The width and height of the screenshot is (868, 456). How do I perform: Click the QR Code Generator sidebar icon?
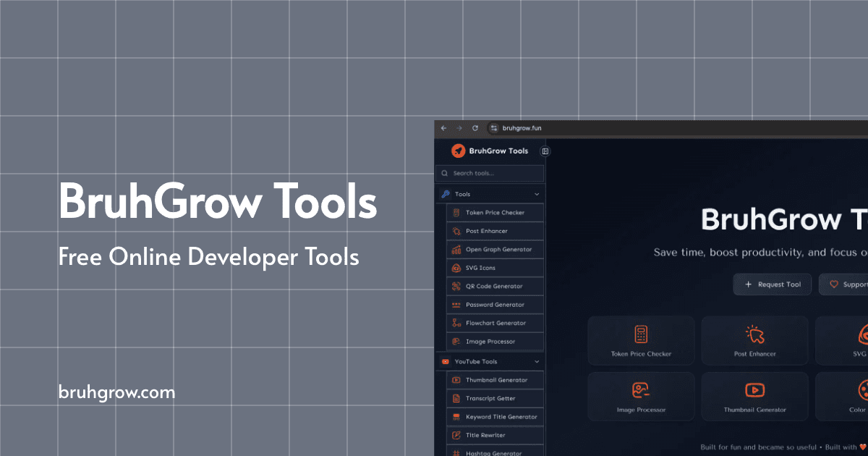click(456, 287)
